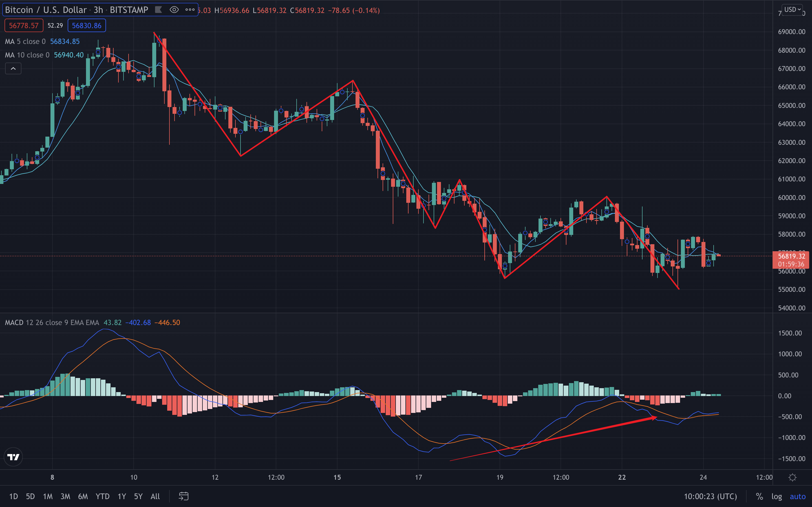812x507 pixels.
Task: Click the flag icon beside BITSTAMP
Action: click(158, 10)
